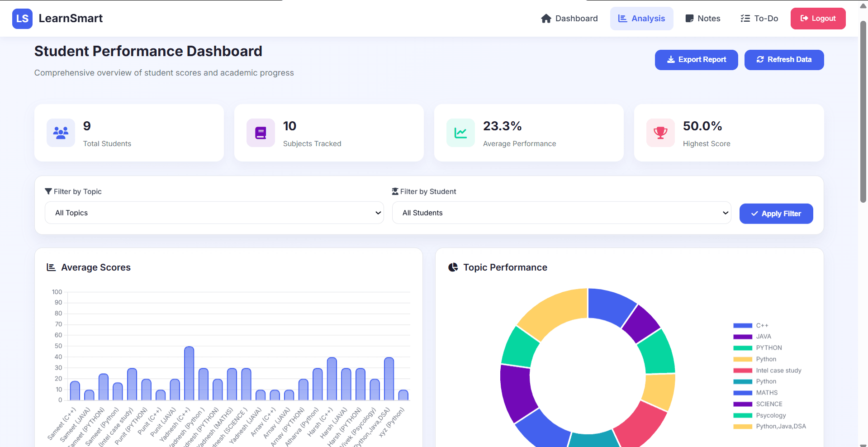Click the 'Filter by Topic' label
Screen dimensions: 868x447
click(x=78, y=191)
